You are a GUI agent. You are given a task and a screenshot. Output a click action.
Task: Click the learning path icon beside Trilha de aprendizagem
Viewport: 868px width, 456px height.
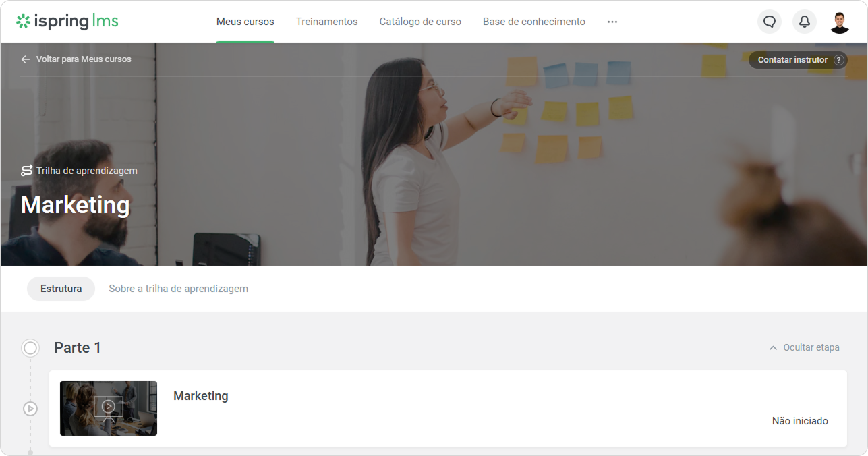coord(27,171)
